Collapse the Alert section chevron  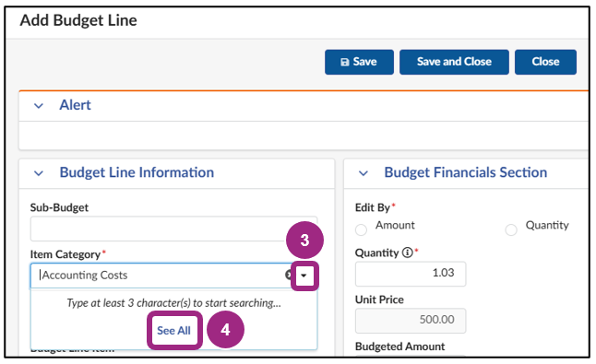tap(39, 106)
